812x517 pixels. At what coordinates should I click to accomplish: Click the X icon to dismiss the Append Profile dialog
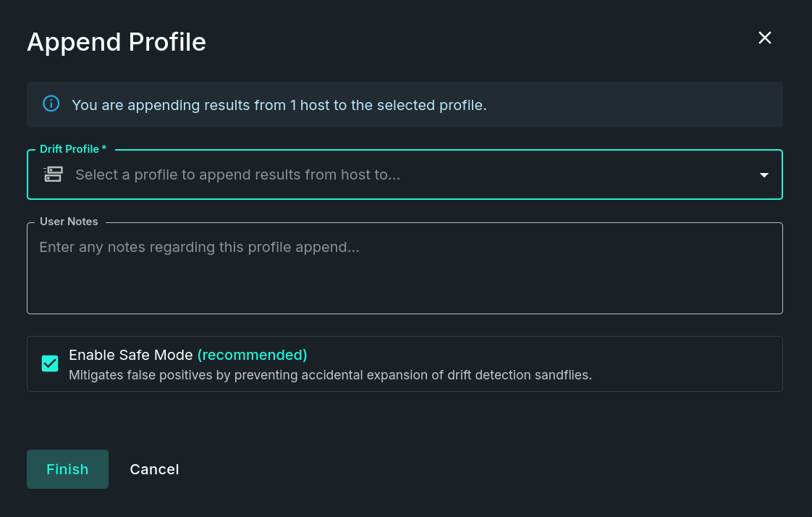pos(765,38)
